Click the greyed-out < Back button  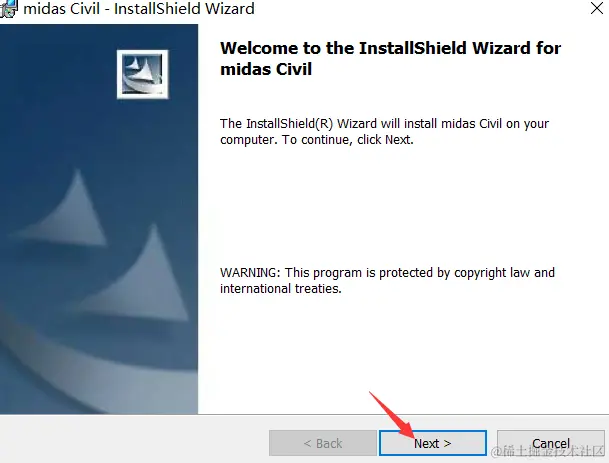[x=323, y=443]
